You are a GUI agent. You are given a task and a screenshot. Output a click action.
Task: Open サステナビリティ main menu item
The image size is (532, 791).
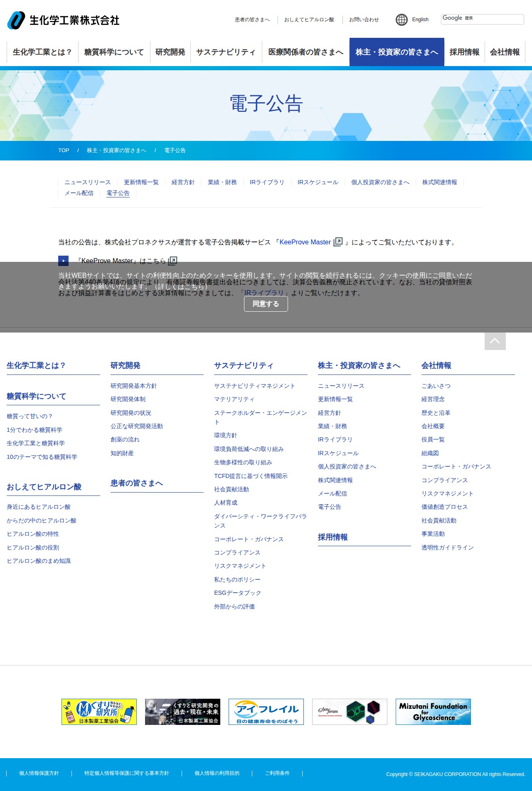click(226, 52)
